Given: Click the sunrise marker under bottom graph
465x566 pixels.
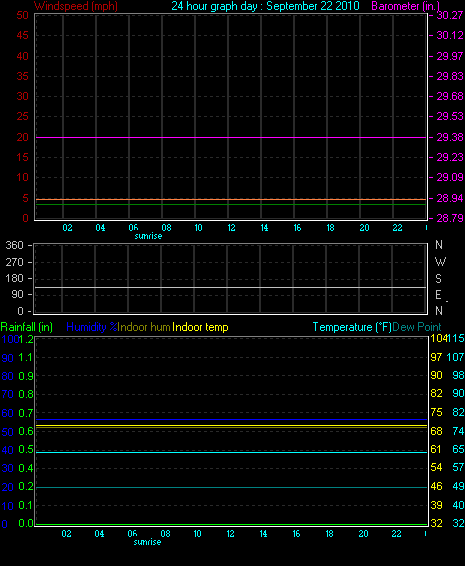Looking at the screenshot, I should click(x=147, y=542).
